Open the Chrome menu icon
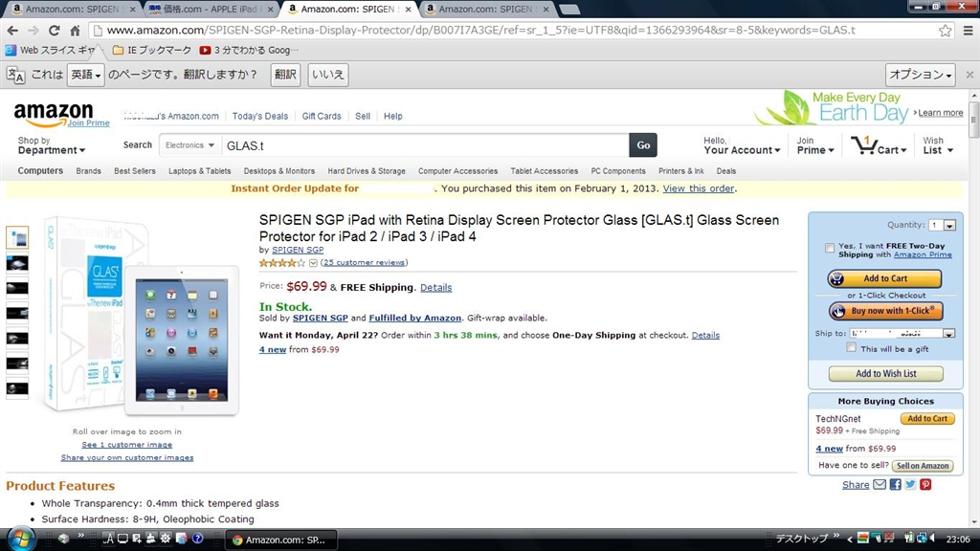 [969, 30]
